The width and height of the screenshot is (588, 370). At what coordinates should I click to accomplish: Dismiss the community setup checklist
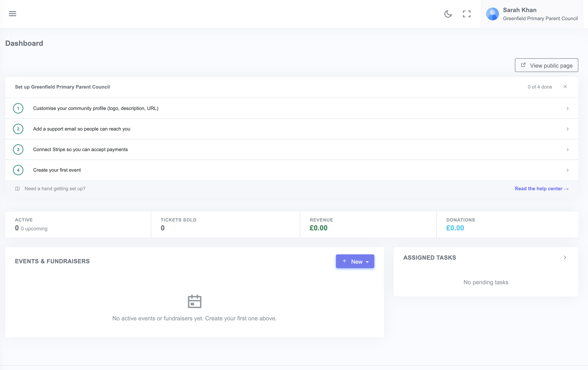tap(565, 87)
